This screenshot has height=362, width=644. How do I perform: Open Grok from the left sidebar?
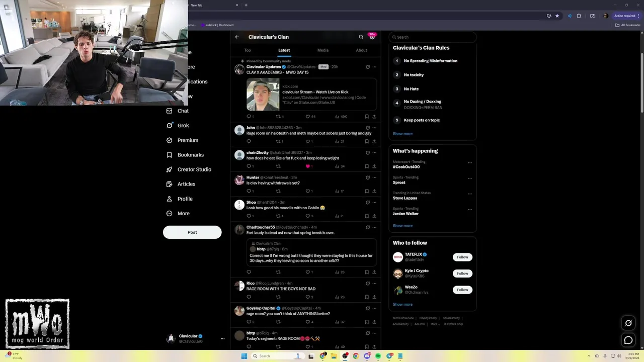coord(178,125)
